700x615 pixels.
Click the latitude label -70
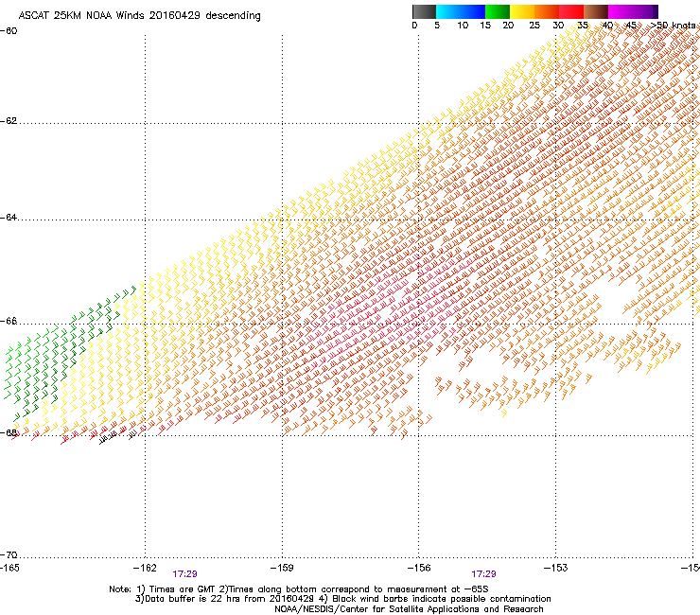click(x=9, y=554)
